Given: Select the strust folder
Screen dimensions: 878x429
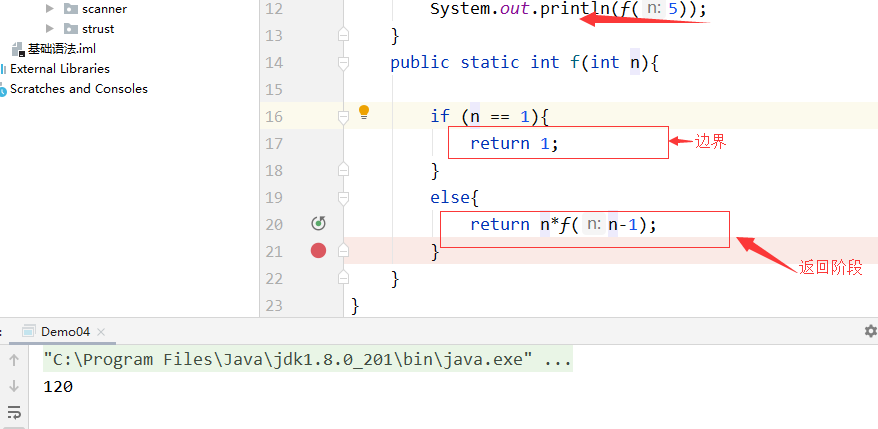Looking at the screenshot, I should 99,29.
